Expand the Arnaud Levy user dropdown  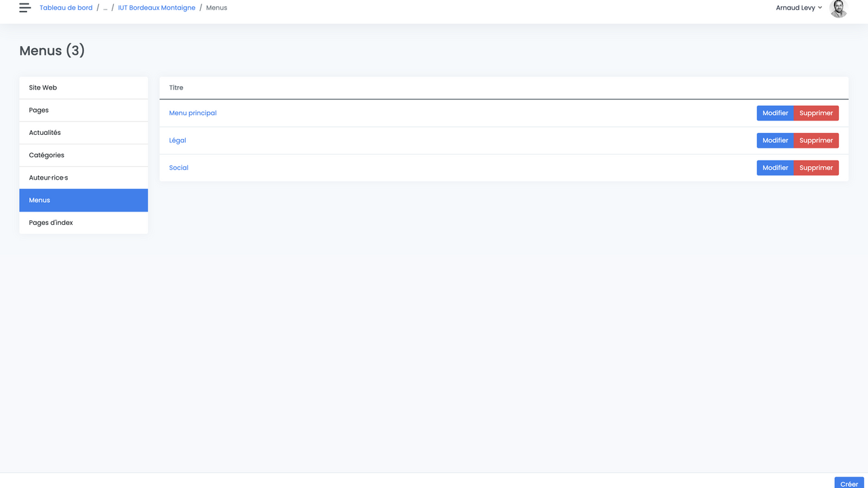(x=799, y=8)
